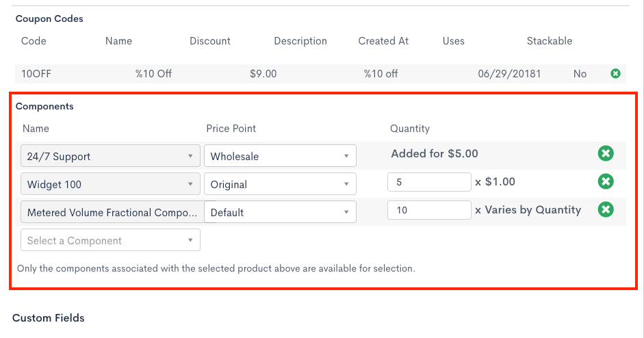Click the Stackable column header

coord(549,40)
